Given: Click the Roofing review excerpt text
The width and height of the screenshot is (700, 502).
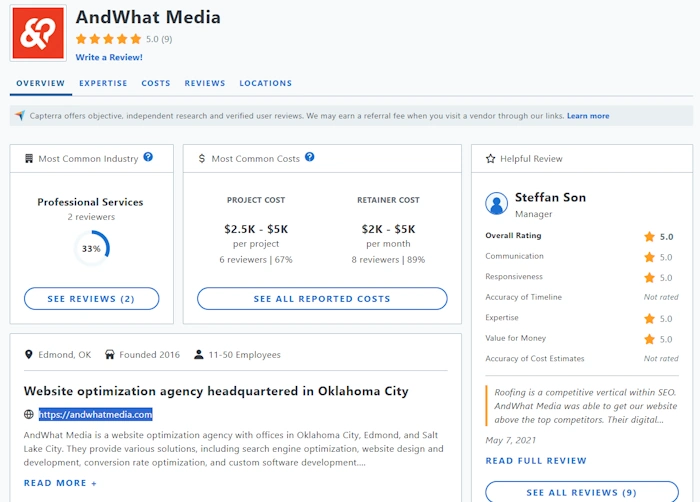Looking at the screenshot, I should click(x=585, y=406).
